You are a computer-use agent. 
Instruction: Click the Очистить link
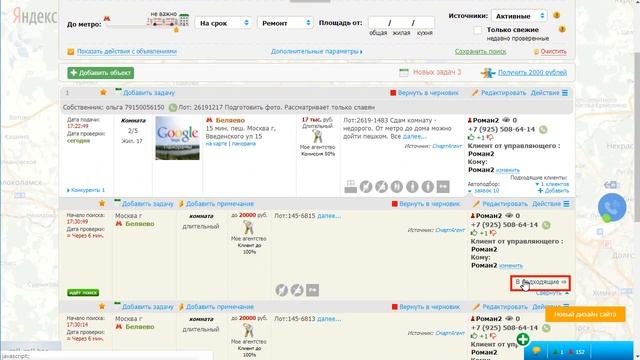pos(553,51)
